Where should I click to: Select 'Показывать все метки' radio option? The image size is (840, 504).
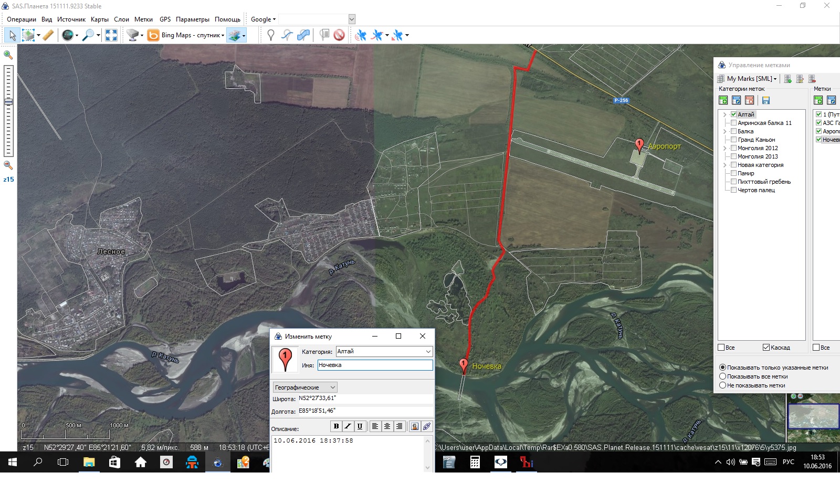click(722, 376)
